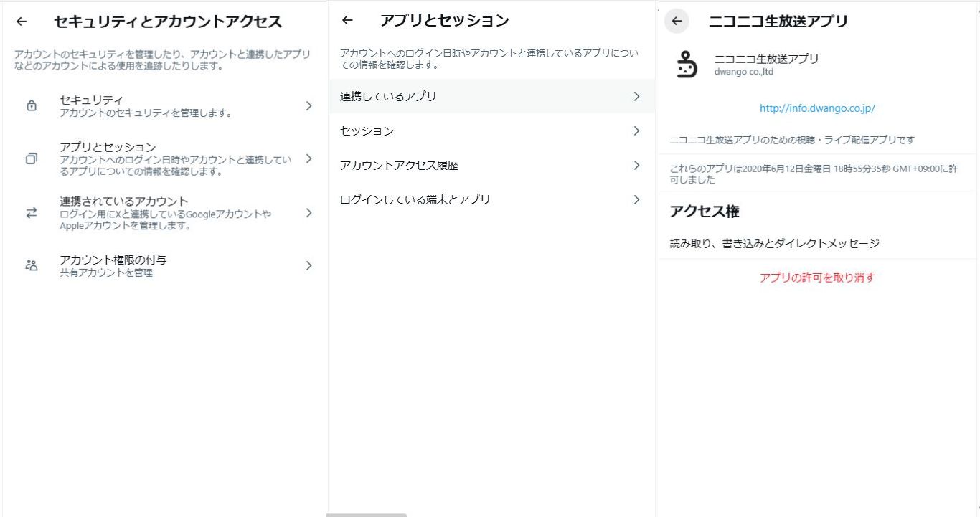This screenshot has height=517, width=980.
Task: Expand the 連携されているアカウント row chevron
Action: (x=308, y=213)
